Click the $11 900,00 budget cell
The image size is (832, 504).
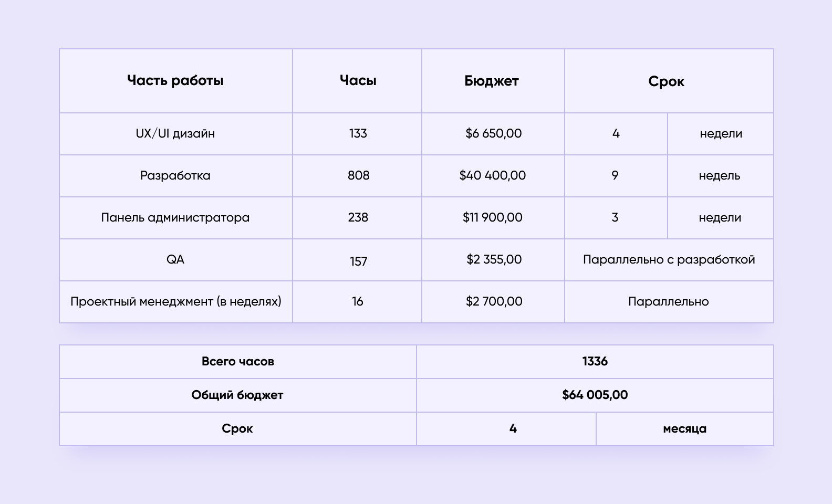coord(493,218)
